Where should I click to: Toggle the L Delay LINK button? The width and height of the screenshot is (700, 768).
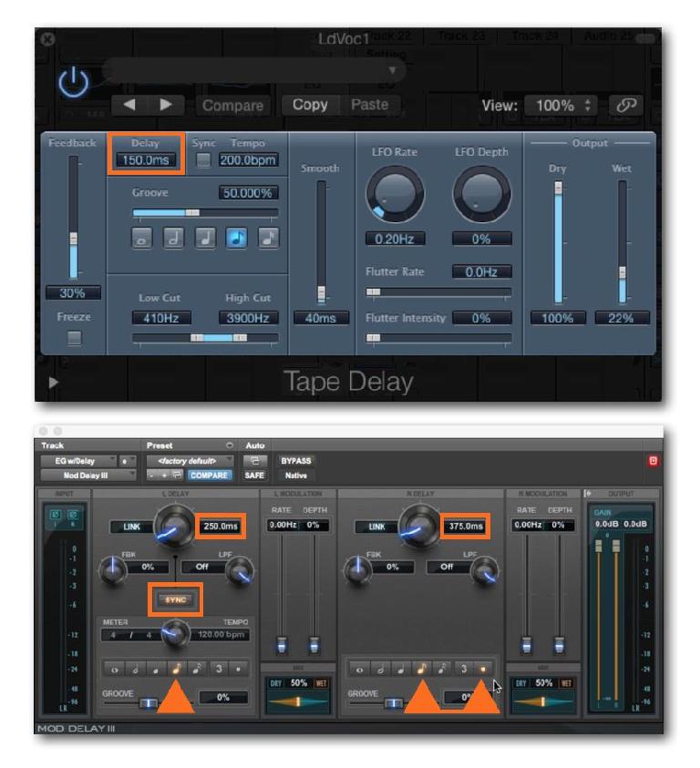pyautogui.click(x=131, y=527)
